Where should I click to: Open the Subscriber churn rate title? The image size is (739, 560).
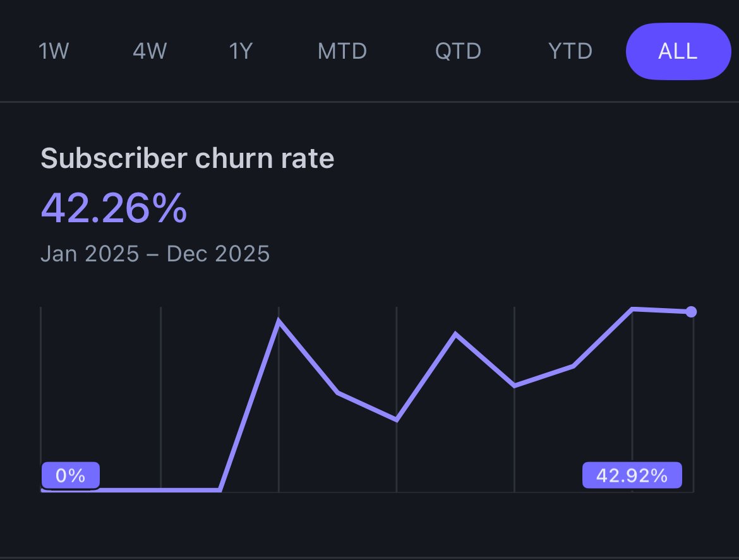188,158
